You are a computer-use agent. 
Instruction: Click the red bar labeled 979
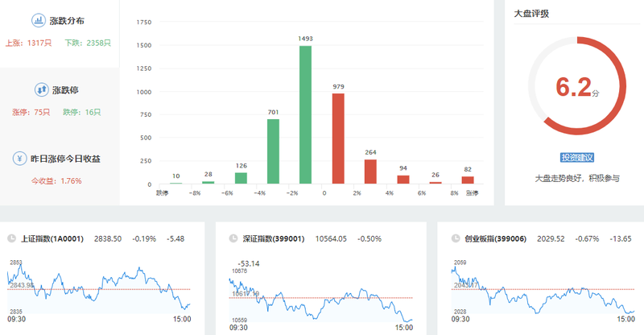coord(338,139)
